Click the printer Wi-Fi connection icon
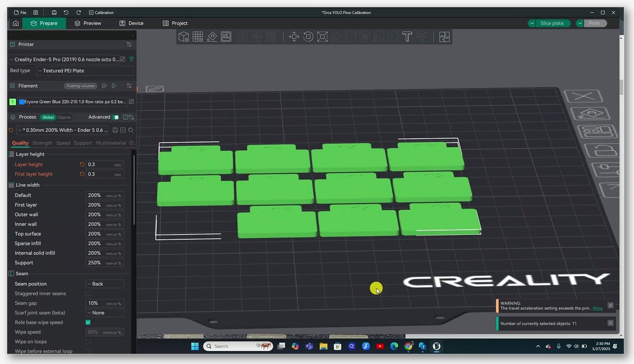 [131, 59]
